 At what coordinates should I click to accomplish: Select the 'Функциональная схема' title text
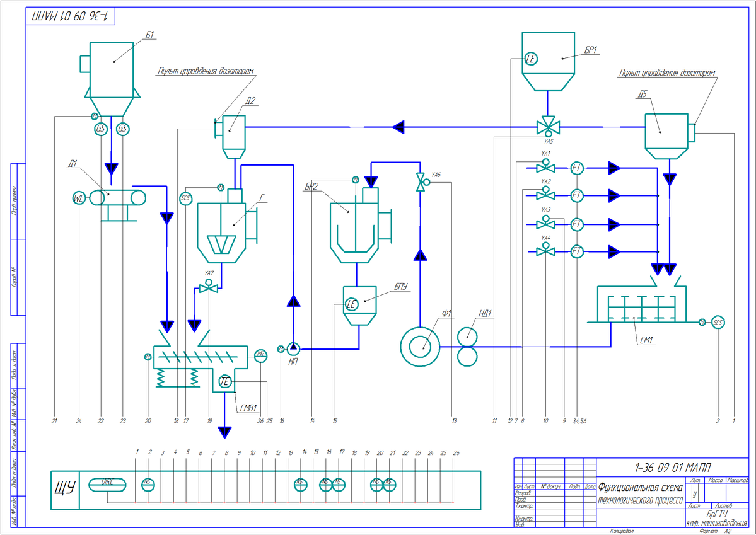coord(640,486)
